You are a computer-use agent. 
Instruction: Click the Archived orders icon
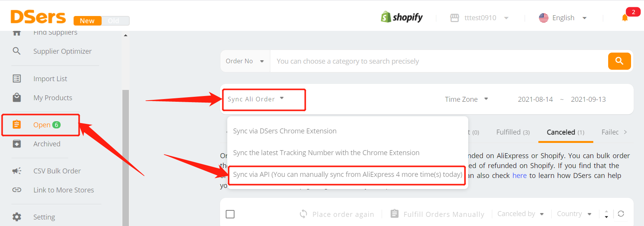(x=17, y=144)
